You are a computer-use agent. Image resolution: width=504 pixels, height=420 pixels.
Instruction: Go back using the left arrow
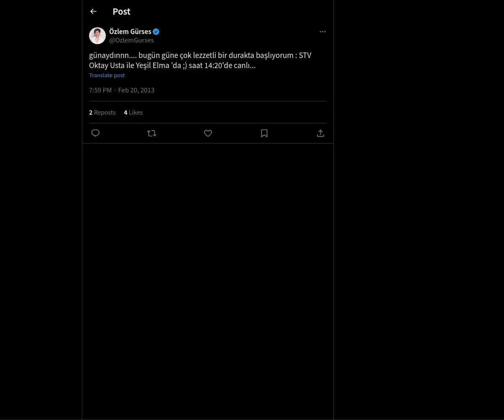(93, 12)
